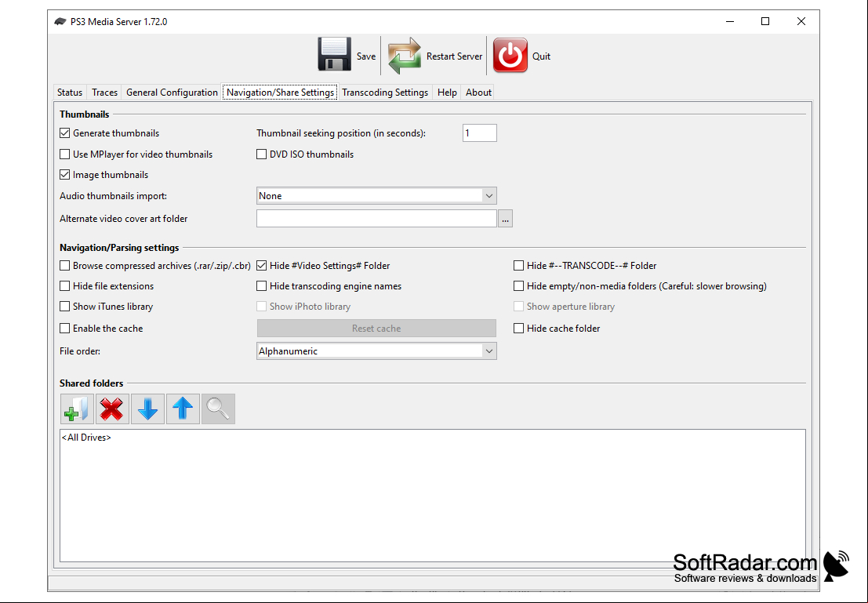868x603 pixels.
Task: Check Show iTunes library
Action: click(65, 307)
